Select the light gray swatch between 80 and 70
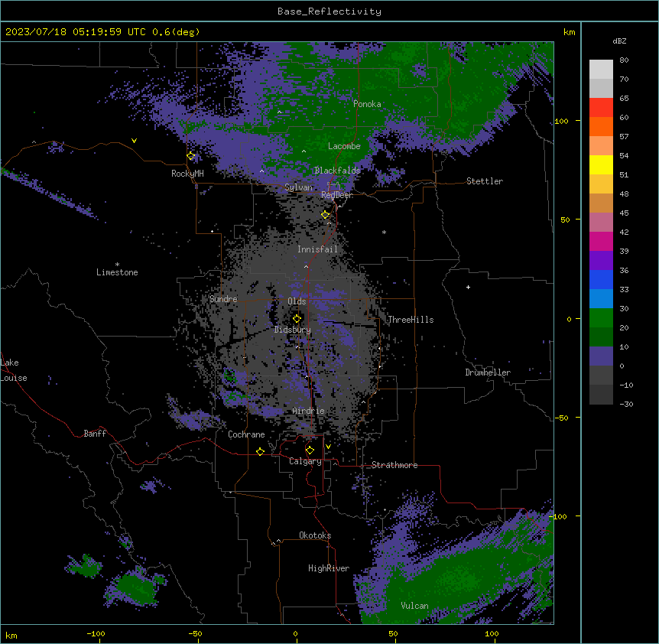Image resolution: width=659 pixels, height=644 pixels. [x=601, y=69]
